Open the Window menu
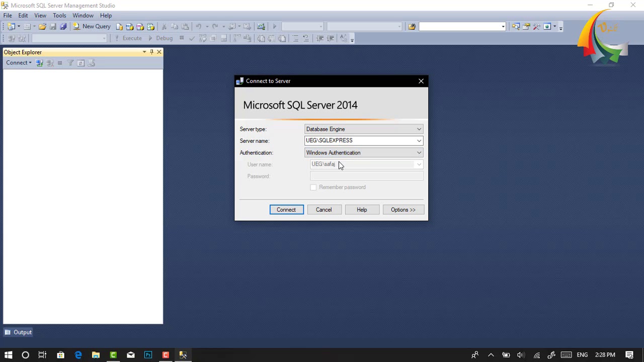 coord(83,16)
